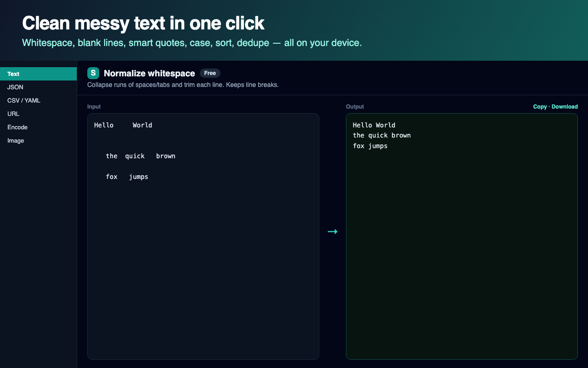Image resolution: width=588 pixels, height=368 pixels.
Task: Click the 'Clean messy text in one click' headline
Action: pos(143,23)
